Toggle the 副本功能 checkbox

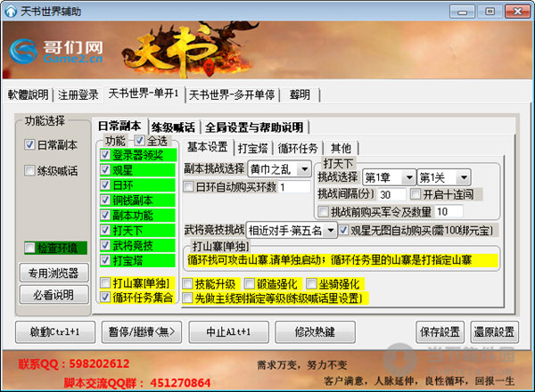105,215
